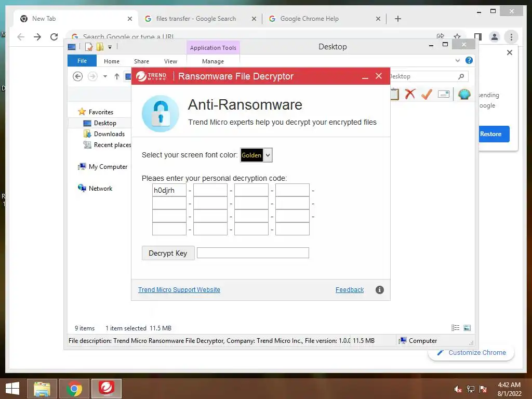Click the padlock Anti-Ransomware icon
The height and width of the screenshot is (399, 532).
[161, 114]
